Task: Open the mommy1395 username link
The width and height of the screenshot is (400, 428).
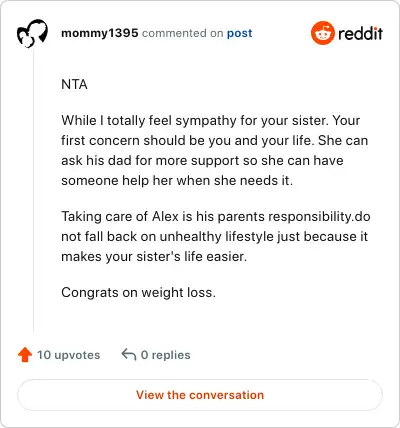Action: point(100,33)
